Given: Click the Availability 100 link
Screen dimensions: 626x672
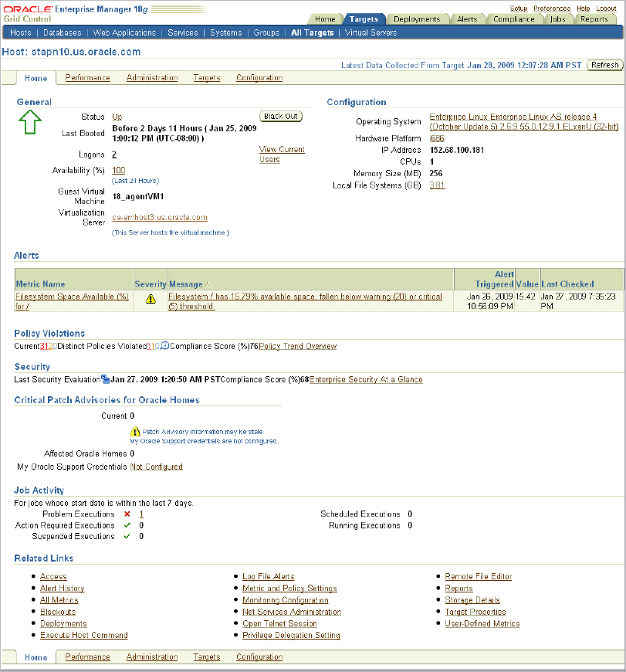Looking at the screenshot, I should pyautogui.click(x=119, y=170).
